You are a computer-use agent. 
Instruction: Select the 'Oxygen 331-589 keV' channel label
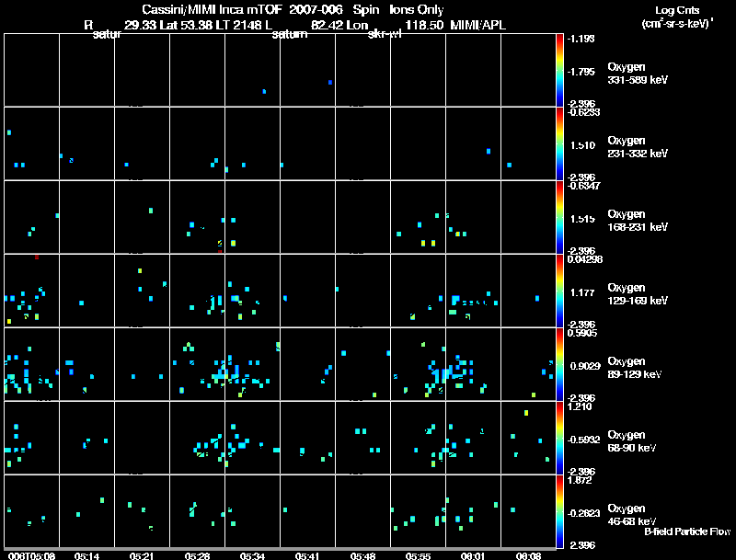pos(638,74)
